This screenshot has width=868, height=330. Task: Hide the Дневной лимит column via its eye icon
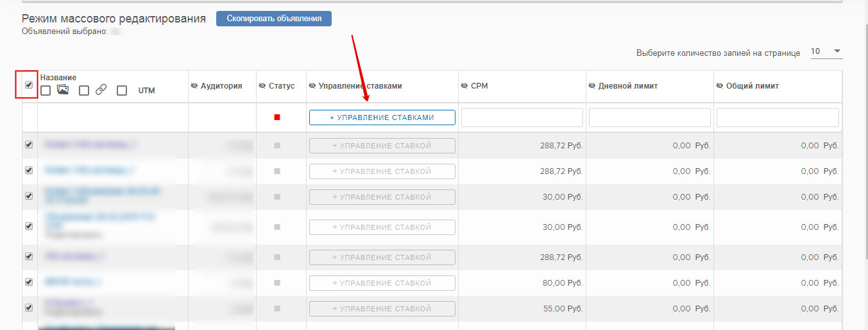coord(592,86)
